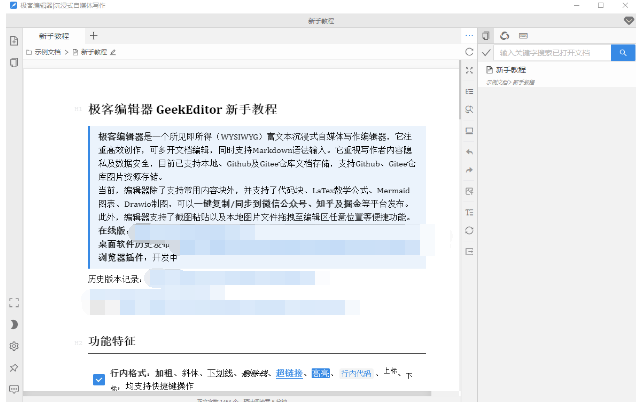This screenshot has width=636, height=402.
Task: Toggle dark mode moon icon
Action: (14, 324)
